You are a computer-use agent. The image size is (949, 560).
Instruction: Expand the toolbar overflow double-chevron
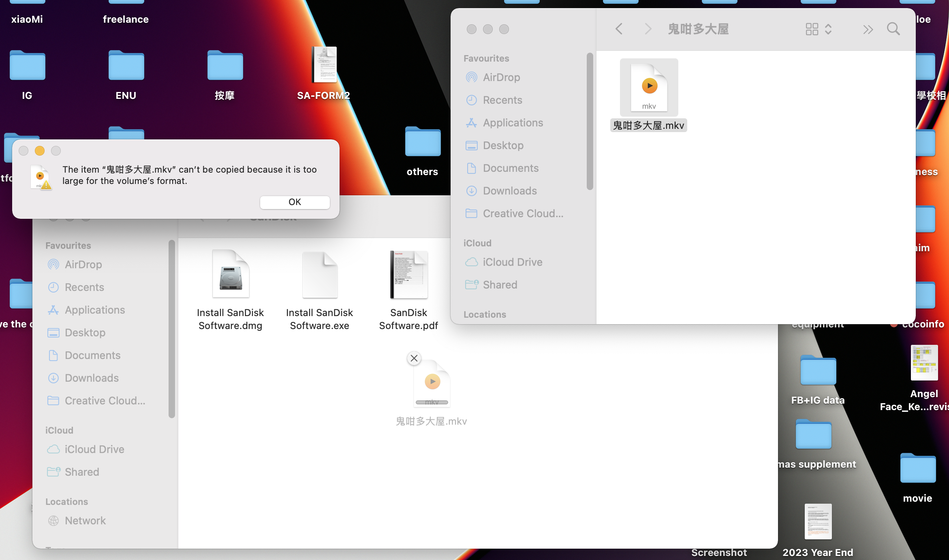coord(868,29)
